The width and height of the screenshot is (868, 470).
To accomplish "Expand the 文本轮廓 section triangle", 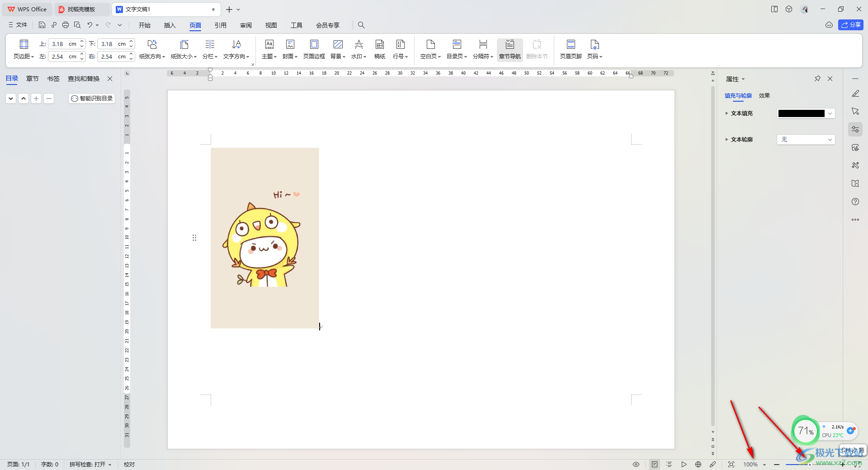I will (x=726, y=140).
